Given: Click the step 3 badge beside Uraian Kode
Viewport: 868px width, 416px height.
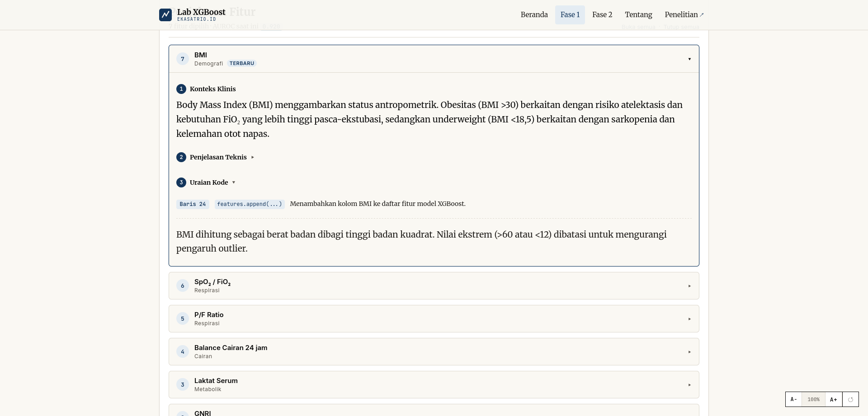Looking at the screenshot, I should 181,182.
